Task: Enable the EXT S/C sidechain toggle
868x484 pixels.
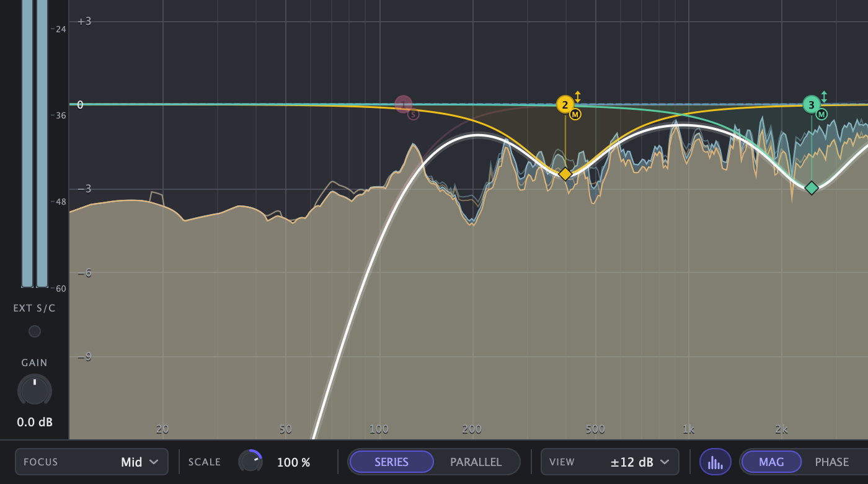Action: pyautogui.click(x=35, y=331)
